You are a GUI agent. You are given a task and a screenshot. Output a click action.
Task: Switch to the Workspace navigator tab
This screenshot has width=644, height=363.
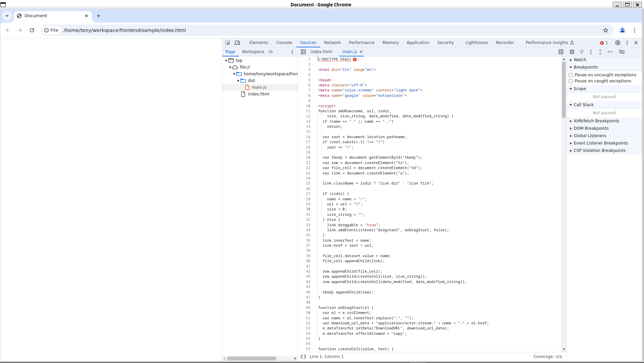click(253, 52)
